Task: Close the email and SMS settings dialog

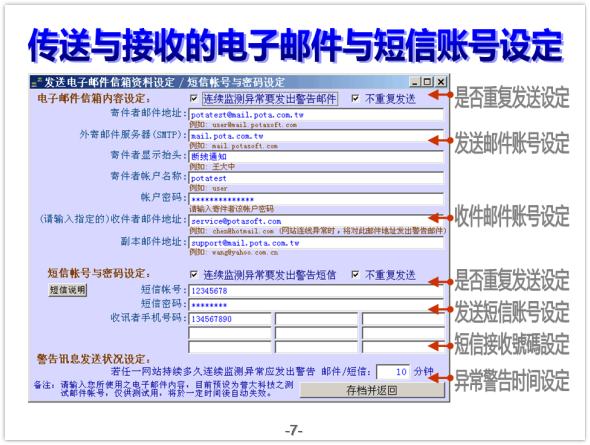Action: point(441,82)
